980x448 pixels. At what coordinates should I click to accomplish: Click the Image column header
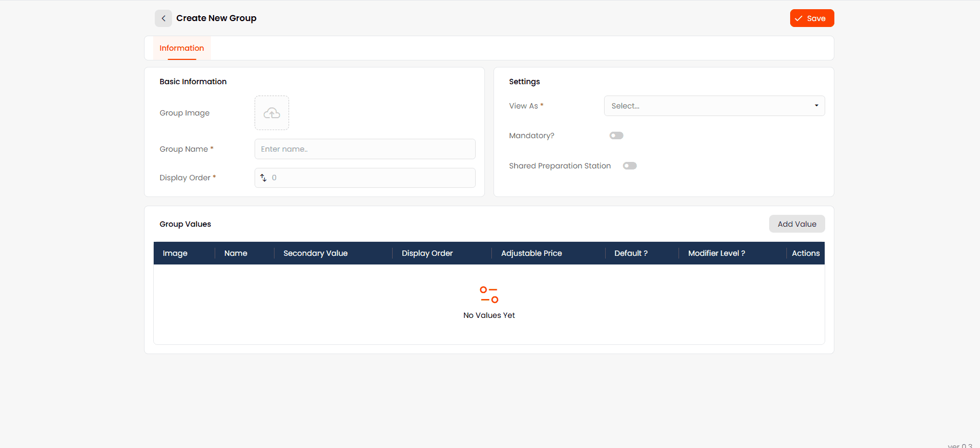point(175,253)
